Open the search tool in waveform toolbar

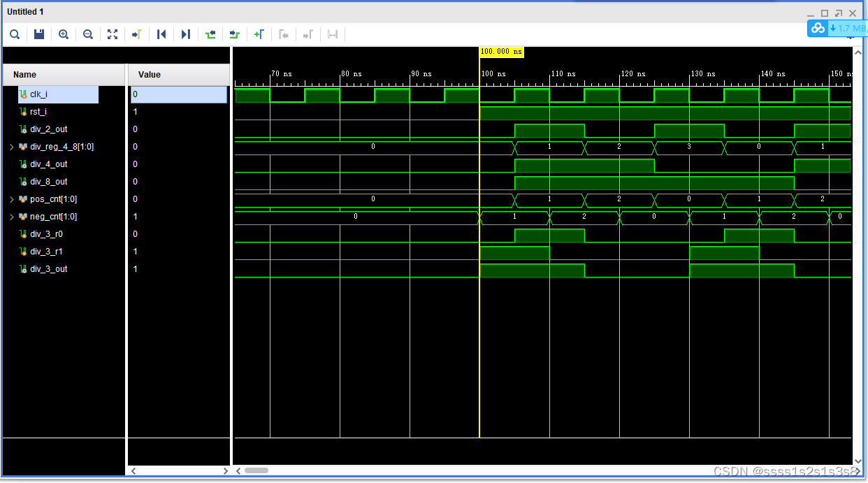[15, 34]
